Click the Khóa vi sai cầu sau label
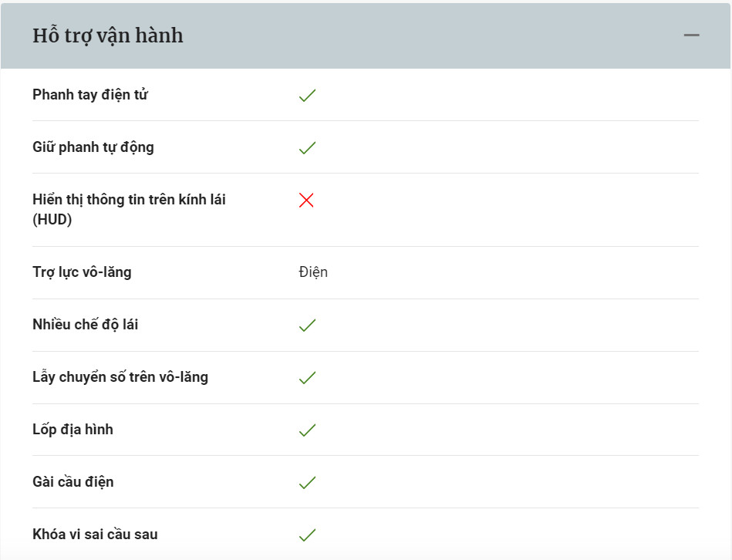This screenshot has height=560, width=732. [x=95, y=535]
